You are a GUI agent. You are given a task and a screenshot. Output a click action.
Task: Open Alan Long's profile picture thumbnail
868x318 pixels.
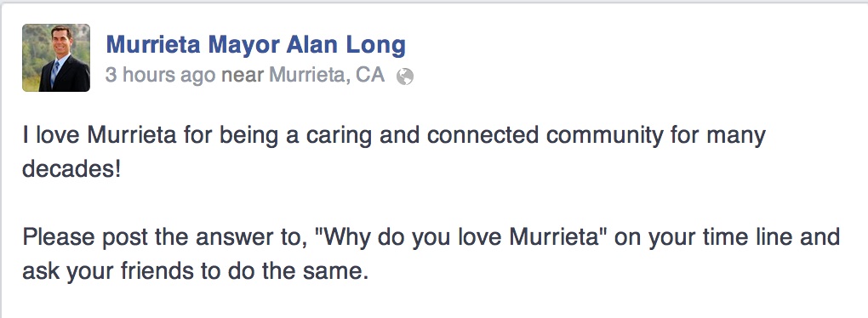(x=56, y=58)
